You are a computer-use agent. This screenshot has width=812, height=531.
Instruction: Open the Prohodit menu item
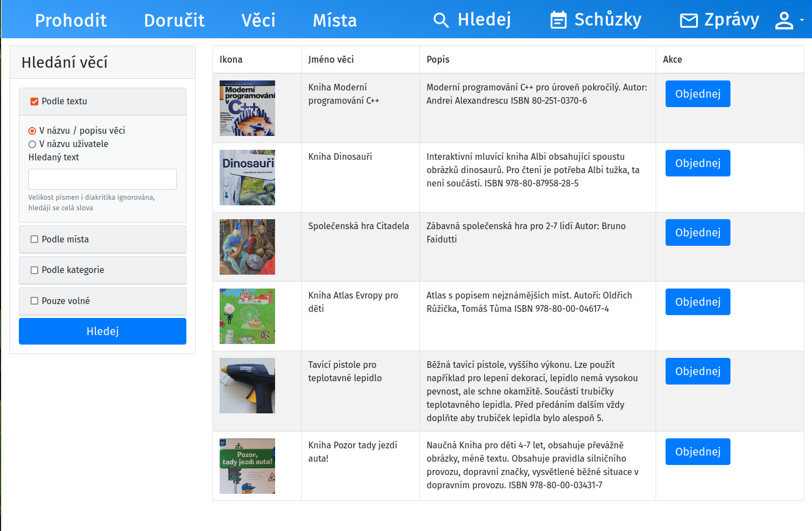[70, 21]
